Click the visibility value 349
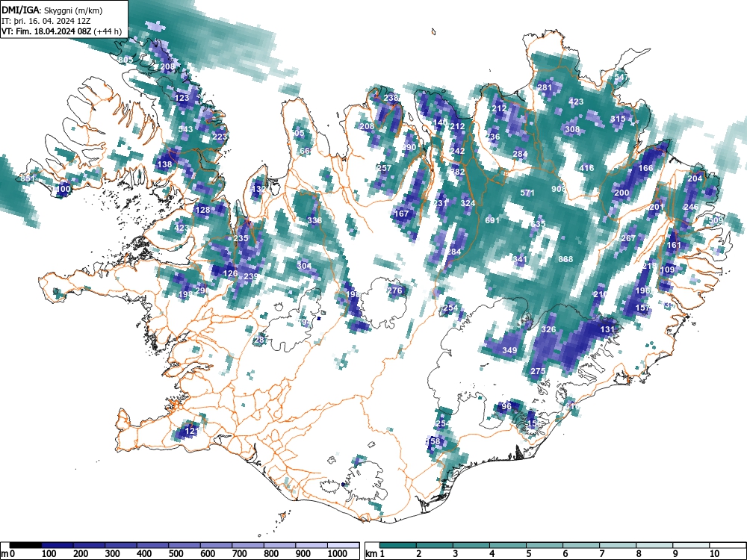 coord(509,350)
